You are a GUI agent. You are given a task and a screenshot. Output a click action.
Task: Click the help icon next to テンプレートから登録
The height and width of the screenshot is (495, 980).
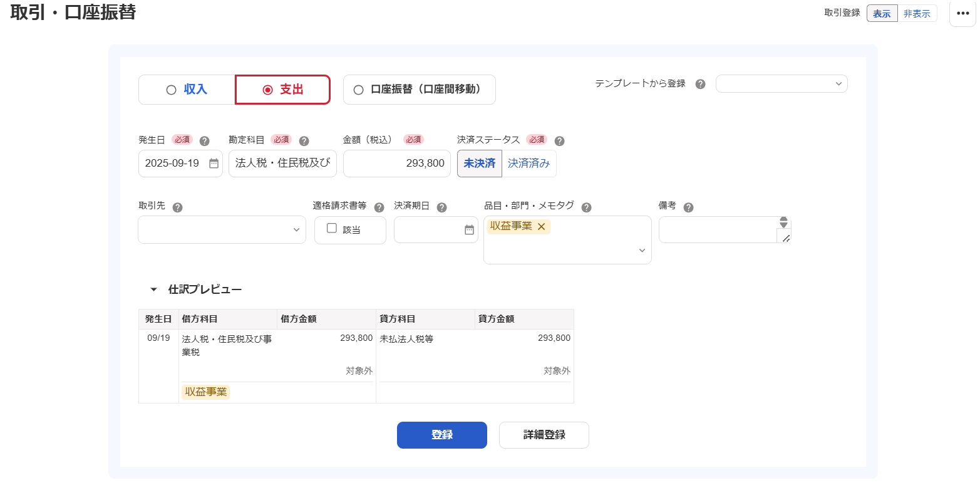(700, 84)
